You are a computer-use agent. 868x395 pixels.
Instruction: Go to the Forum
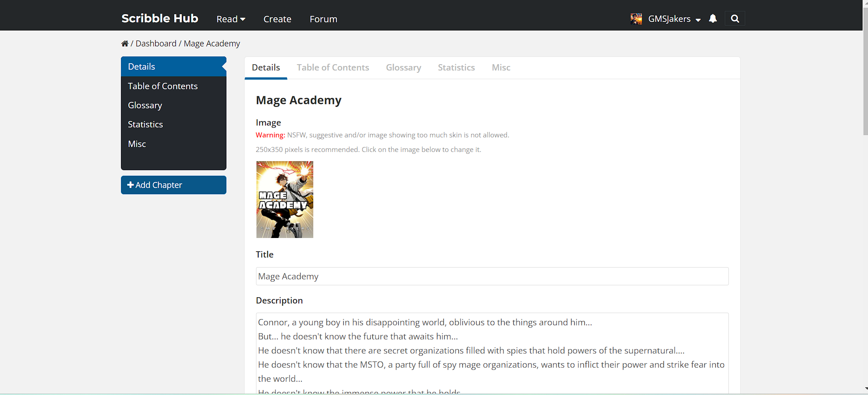tap(323, 19)
